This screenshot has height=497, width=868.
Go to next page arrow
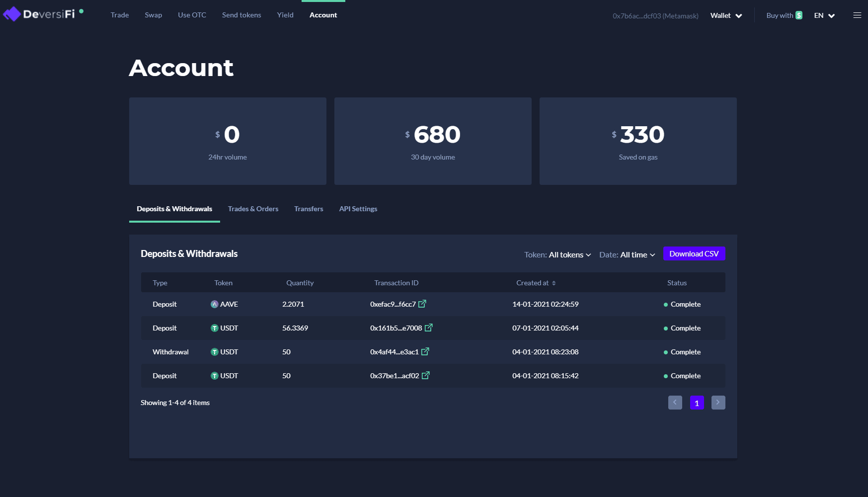pos(718,403)
